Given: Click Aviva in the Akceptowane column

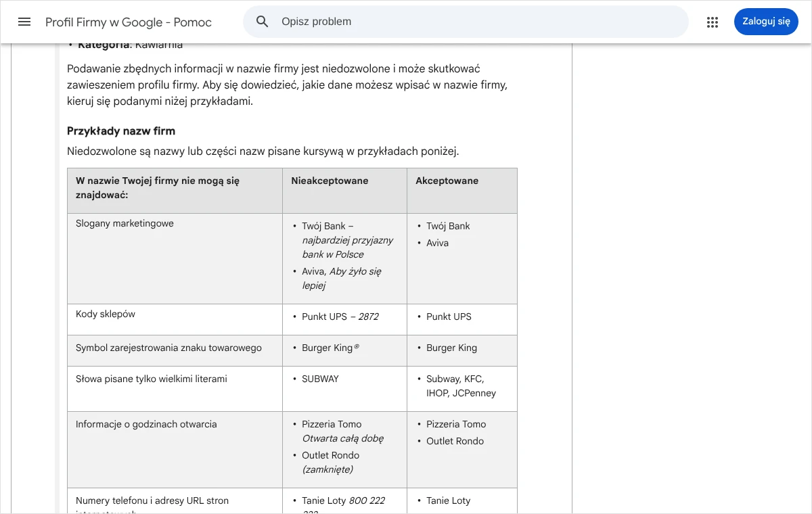Looking at the screenshot, I should coord(437,243).
